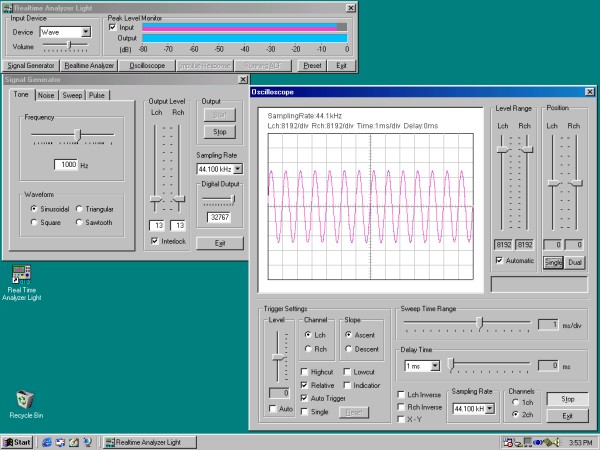This screenshot has height=450, width=600.
Task: Switch to the Tone tab
Action: [21, 95]
